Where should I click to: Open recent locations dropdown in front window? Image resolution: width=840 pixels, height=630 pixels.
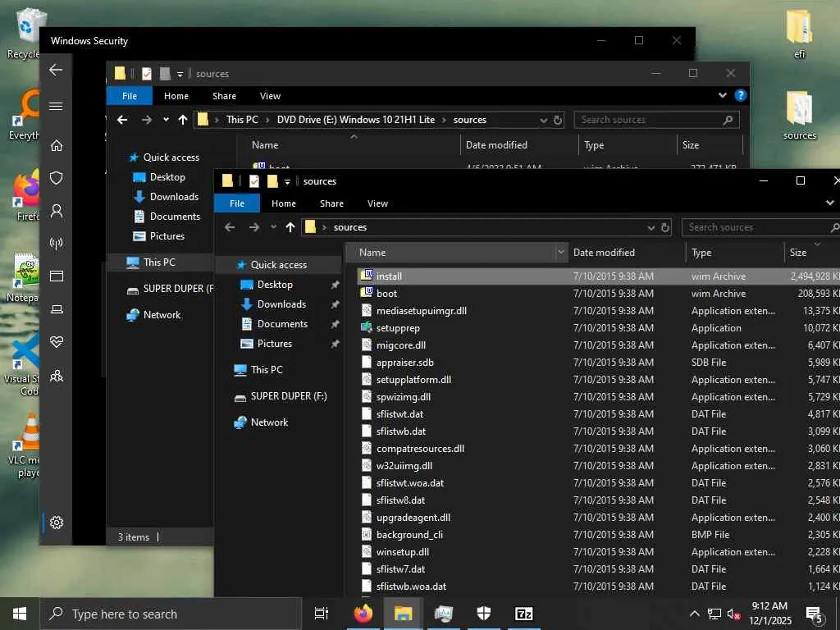click(273, 227)
